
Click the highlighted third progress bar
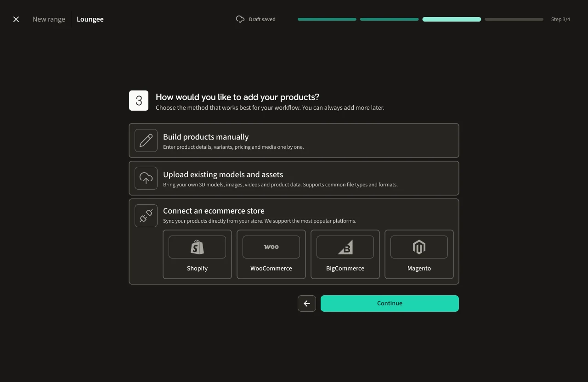[x=452, y=19]
